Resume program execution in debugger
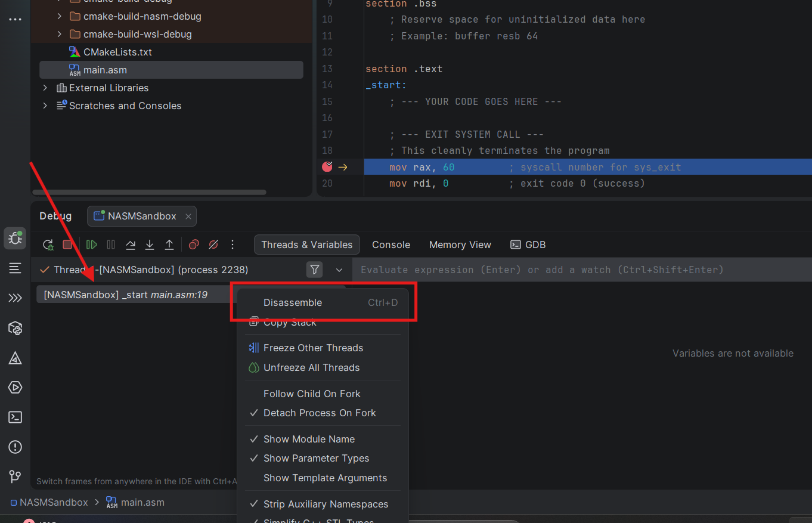 pyautogui.click(x=91, y=245)
